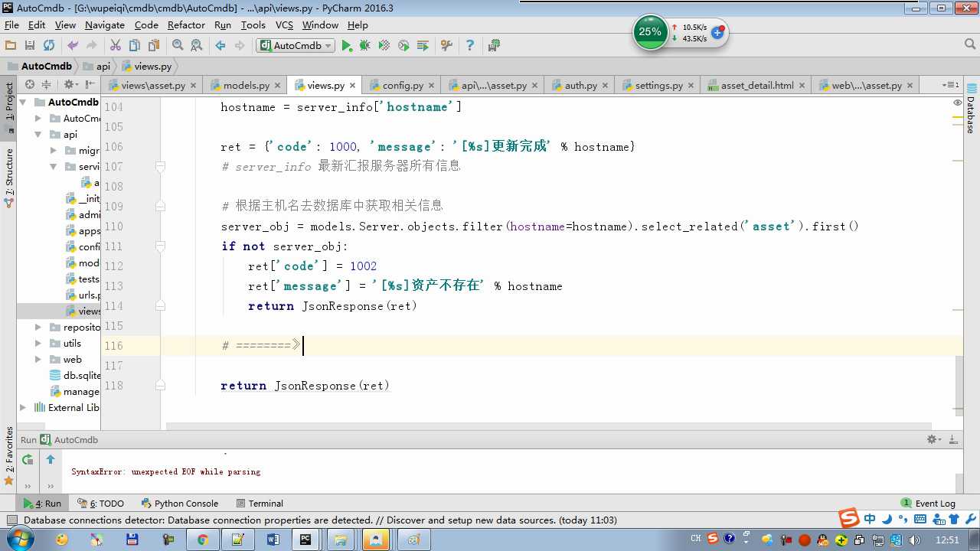Run AutoCmdb with coverage icon
980x551 pixels.
coord(384,45)
